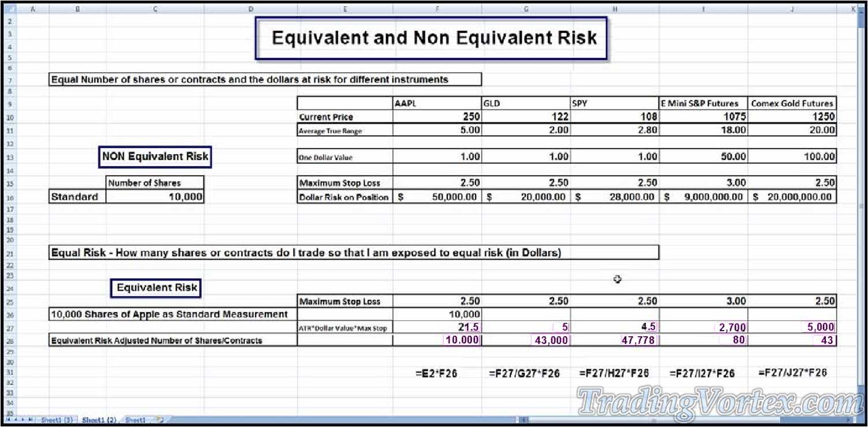The height and width of the screenshot is (427, 868).
Task: Select the 'Number of Shares' cell
Action: (x=155, y=183)
